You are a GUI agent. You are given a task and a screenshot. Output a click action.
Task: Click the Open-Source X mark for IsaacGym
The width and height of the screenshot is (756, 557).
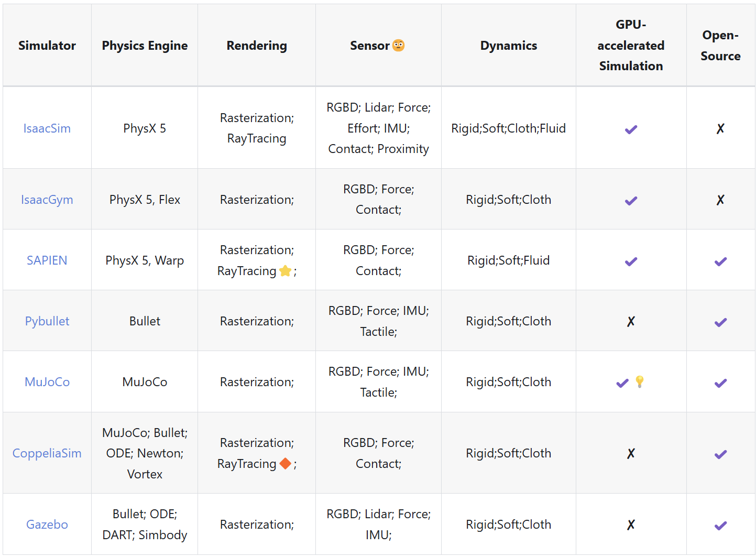pyautogui.click(x=720, y=200)
